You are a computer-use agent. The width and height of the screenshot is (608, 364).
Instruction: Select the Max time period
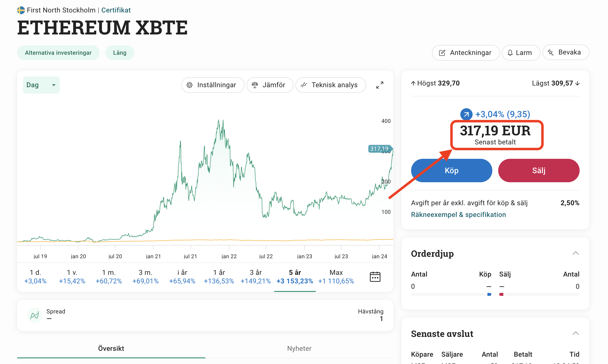click(336, 277)
